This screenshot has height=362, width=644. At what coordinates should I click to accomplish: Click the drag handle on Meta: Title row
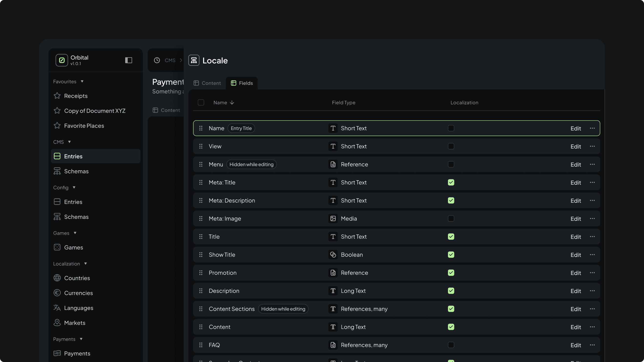pyautogui.click(x=201, y=182)
